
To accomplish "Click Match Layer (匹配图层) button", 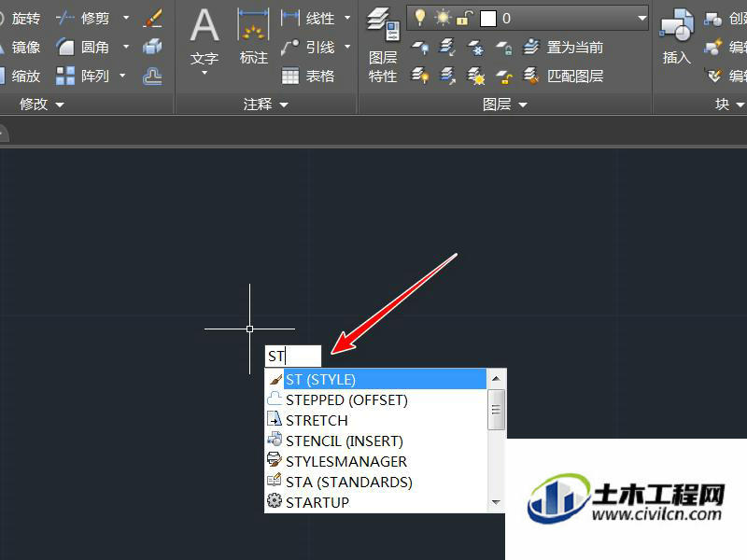I will (x=564, y=76).
